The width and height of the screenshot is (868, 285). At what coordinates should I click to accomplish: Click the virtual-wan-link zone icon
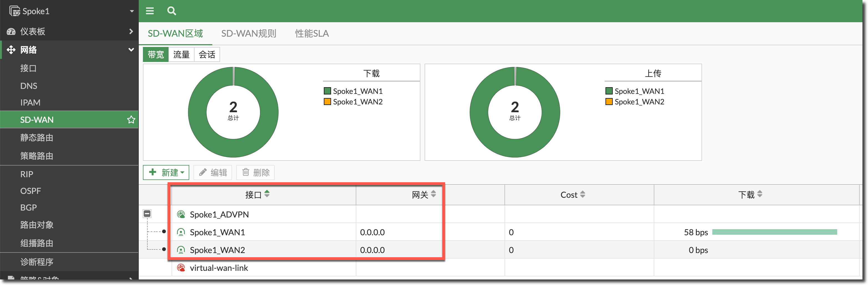pyautogui.click(x=181, y=268)
